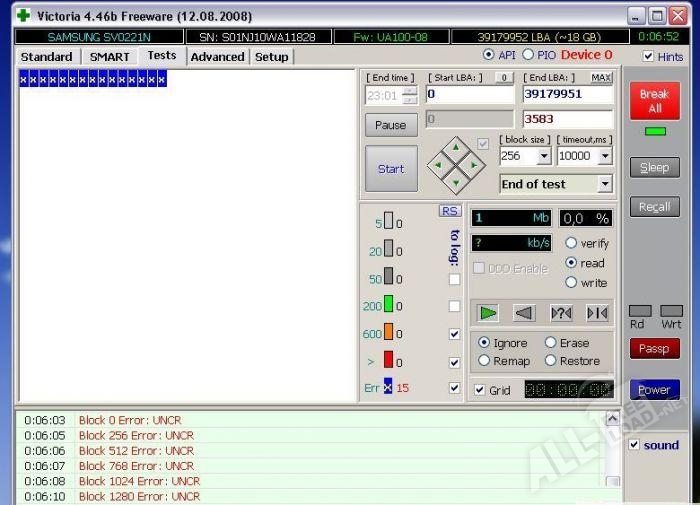
Task: Click the orange 600 ms block swatch
Action: click(x=388, y=334)
